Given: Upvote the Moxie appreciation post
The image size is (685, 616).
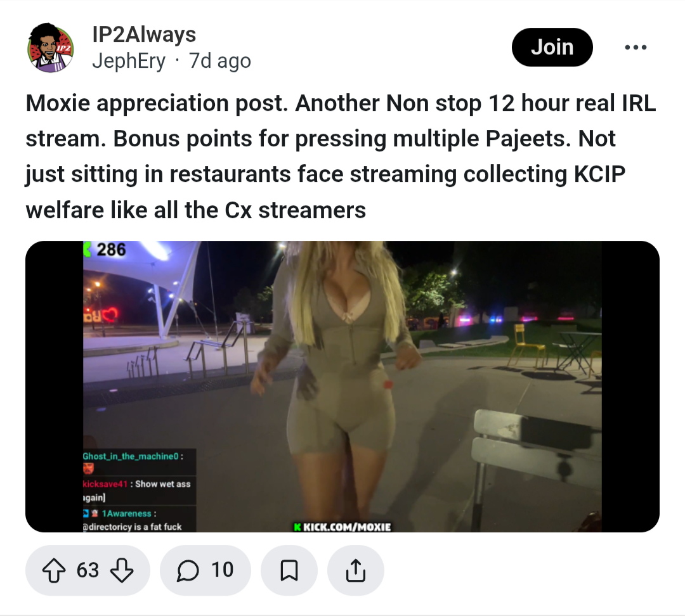Looking at the screenshot, I should click(54, 570).
